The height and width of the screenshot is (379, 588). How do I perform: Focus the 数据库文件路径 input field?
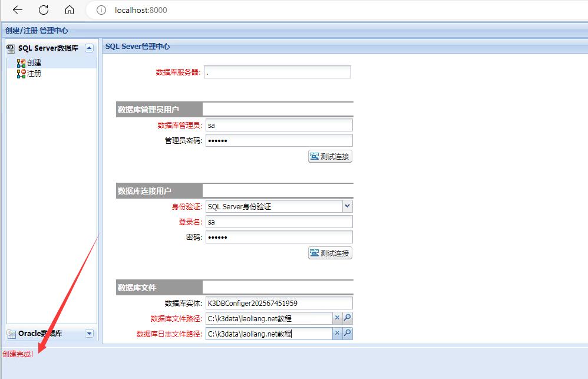click(269, 319)
